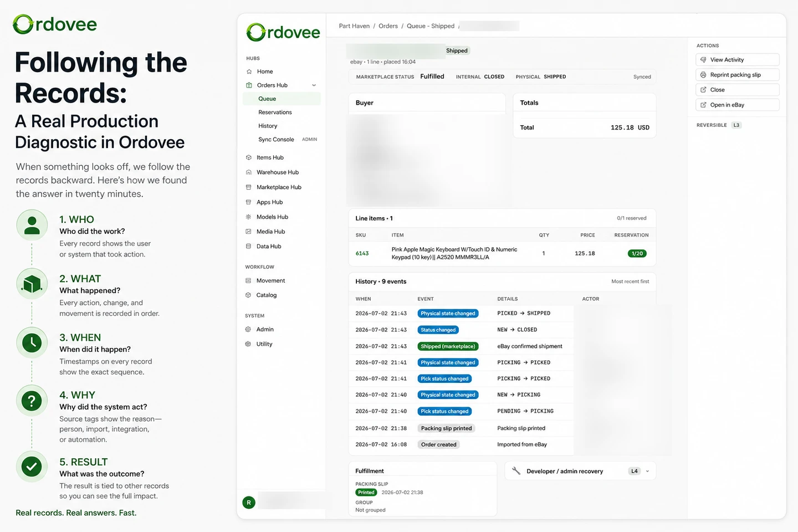Click the L4 badge in admin recovery
This screenshot has height=532, width=798.
tap(635, 471)
